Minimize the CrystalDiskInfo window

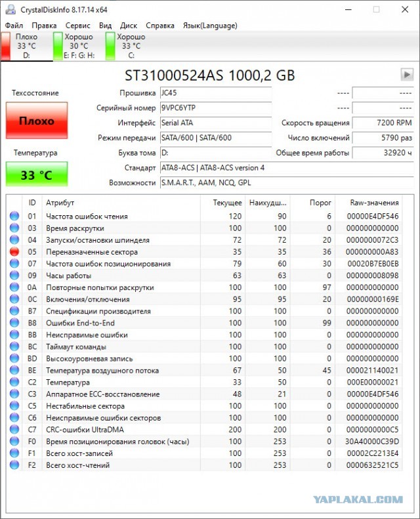pos(348,10)
